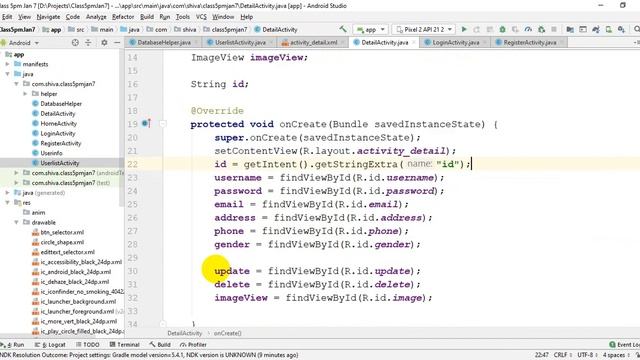Open the Build tool window at bottom
Image resolution: width=640 pixels, height=360 pixels.
(x=160, y=344)
